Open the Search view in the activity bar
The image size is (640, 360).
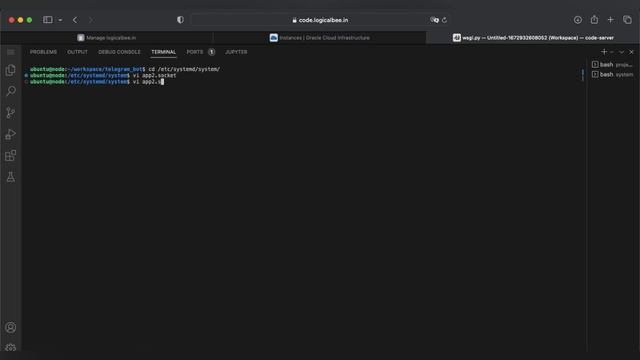click(x=11, y=91)
